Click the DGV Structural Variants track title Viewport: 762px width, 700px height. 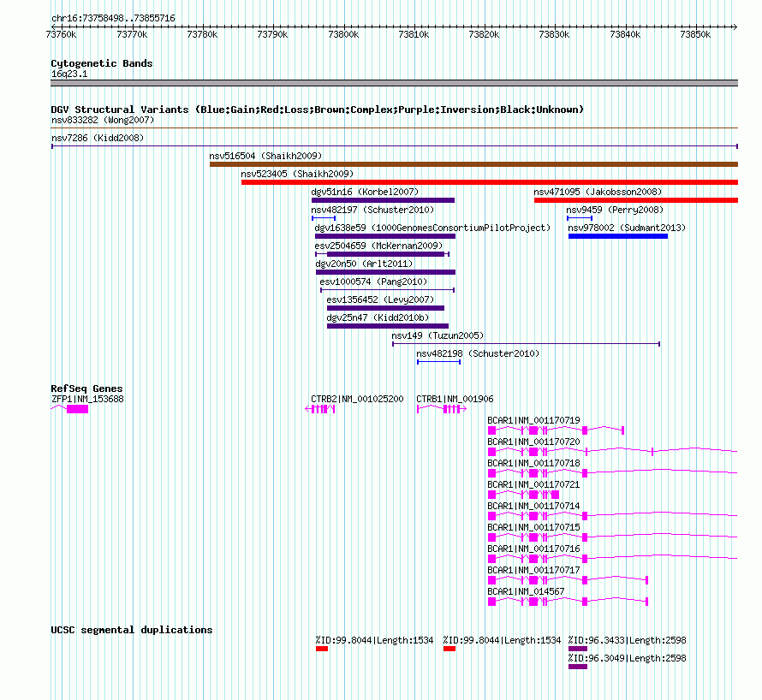[317, 110]
